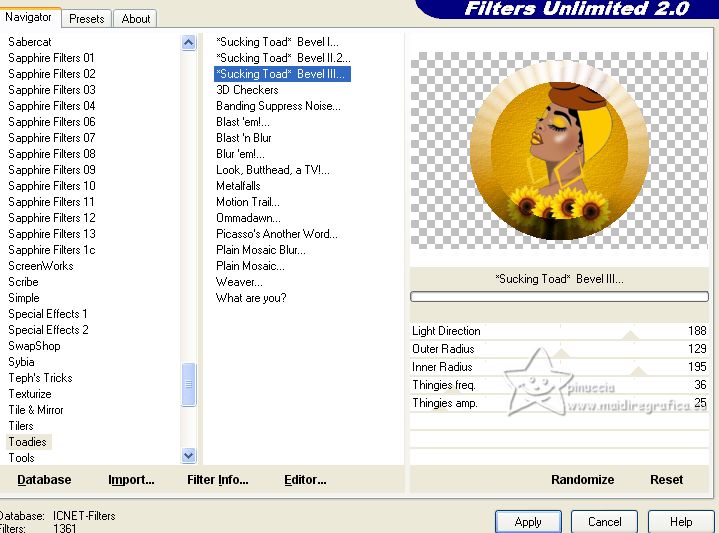The height and width of the screenshot is (533, 719).
Task: Click the Database button
Action: (x=44, y=480)
